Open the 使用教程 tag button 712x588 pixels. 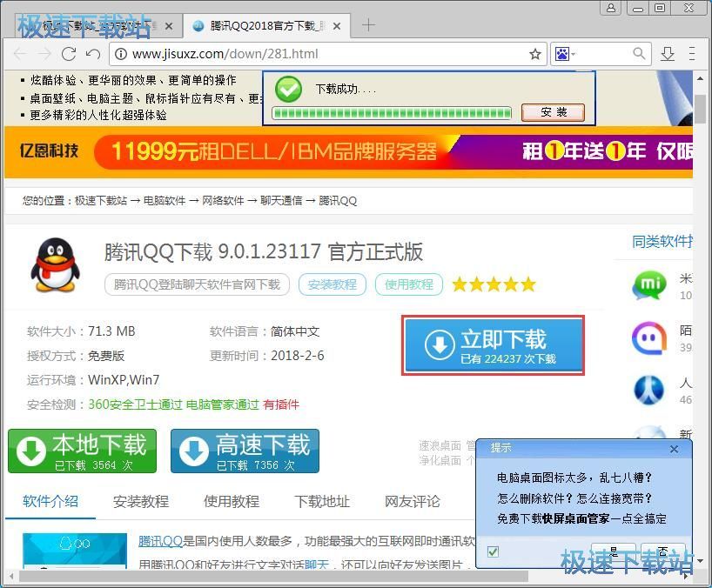point(409,284)
